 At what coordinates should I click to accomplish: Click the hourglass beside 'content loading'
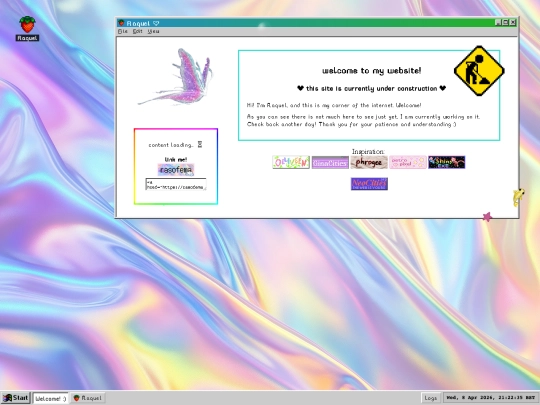coord(200,144)
